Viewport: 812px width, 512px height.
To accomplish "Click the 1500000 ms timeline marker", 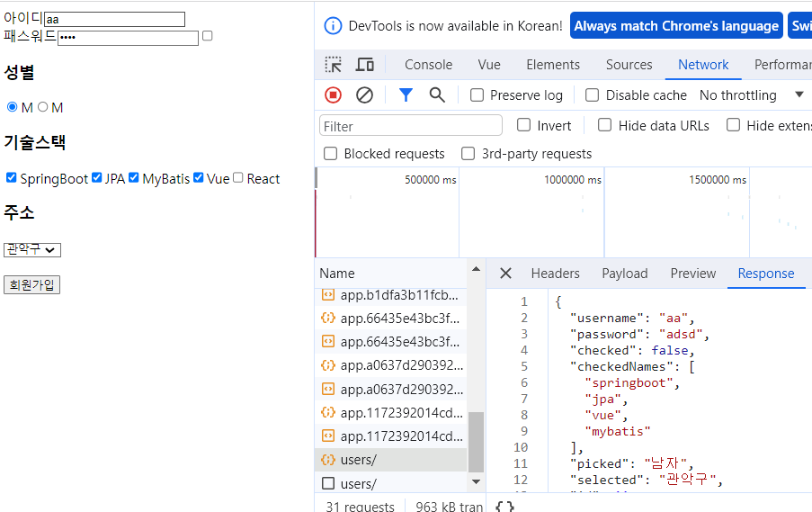I will click(x=718, y=180).
